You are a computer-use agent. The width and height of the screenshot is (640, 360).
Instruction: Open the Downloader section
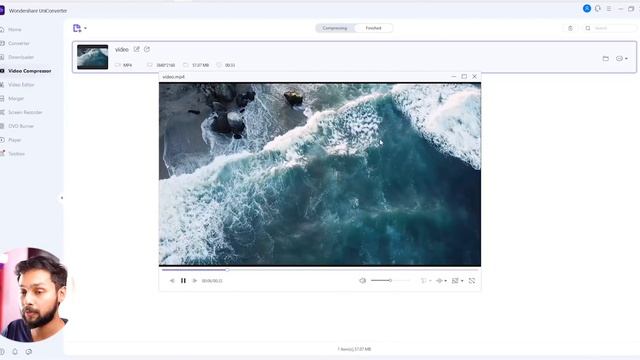click(x=21, y=57)
